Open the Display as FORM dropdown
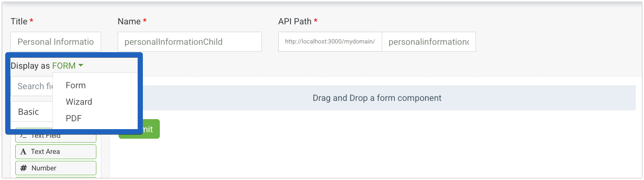The height and width of the screenshot is (180, 644). tap(64, 66)
